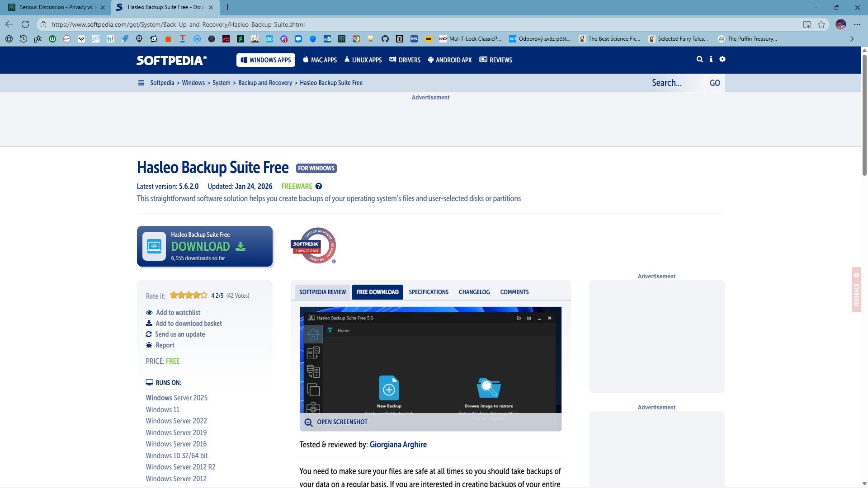Add to watchlist eye link

173,313
